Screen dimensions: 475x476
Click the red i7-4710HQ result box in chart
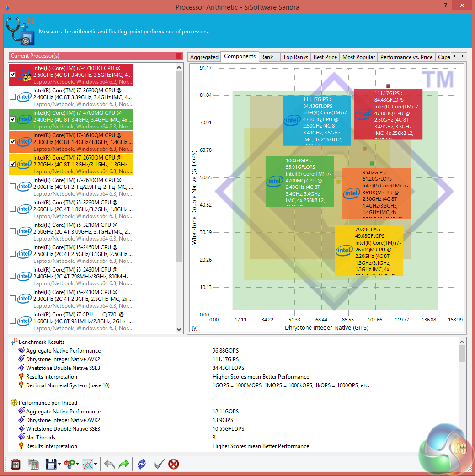(x=388, y=114)
